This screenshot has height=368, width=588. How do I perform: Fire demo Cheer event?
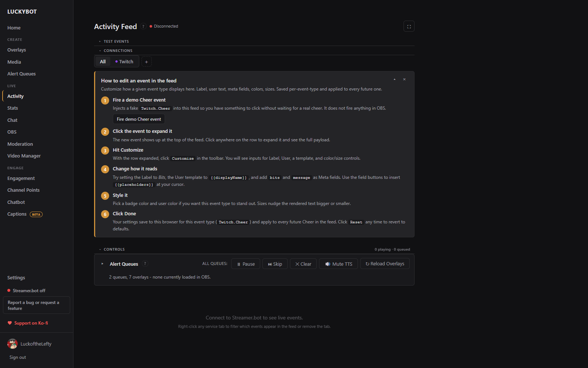(x=139, y=119)
